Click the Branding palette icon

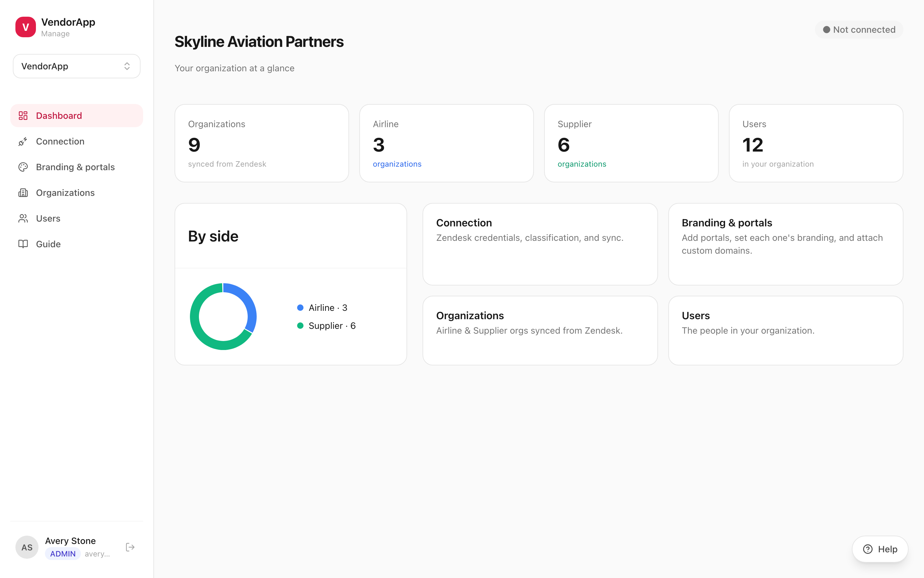click(x=23, y=167)
